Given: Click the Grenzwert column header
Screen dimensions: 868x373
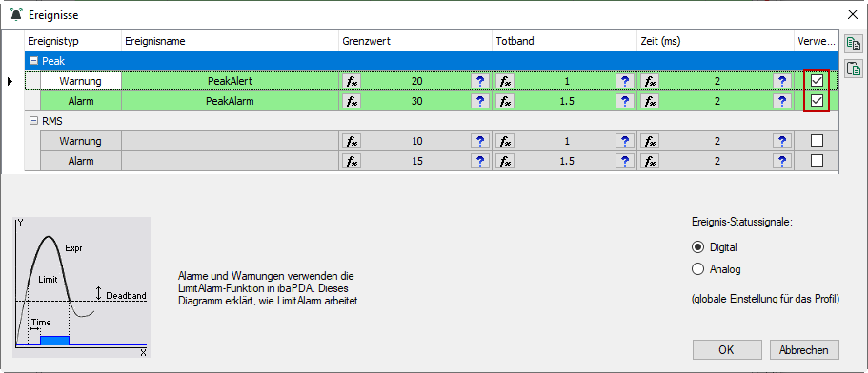Looking at the screenshot, I should (x=415, y=42).
